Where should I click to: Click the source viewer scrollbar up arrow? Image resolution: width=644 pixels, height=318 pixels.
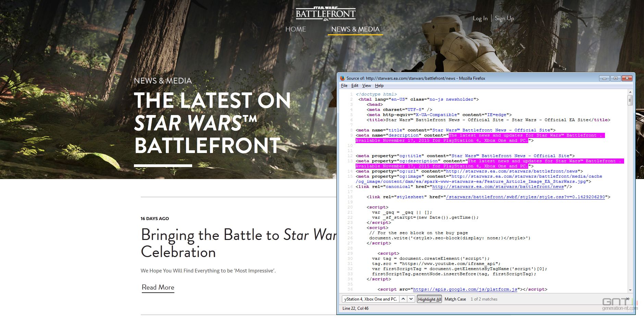coord(630,92)
